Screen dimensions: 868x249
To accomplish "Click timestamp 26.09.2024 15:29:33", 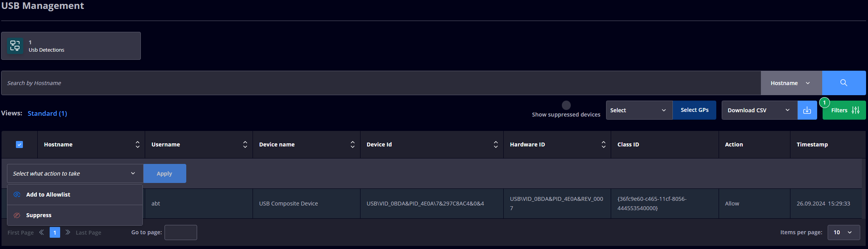I will (823, 204).
